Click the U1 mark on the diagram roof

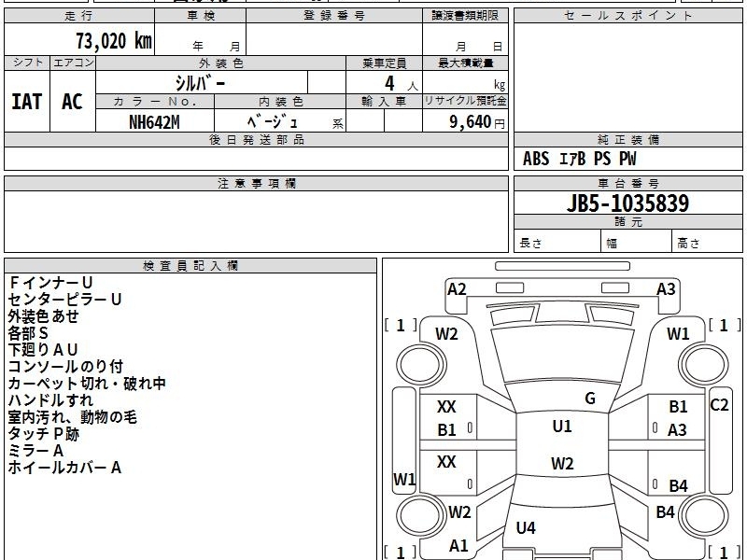click(562, 427)
